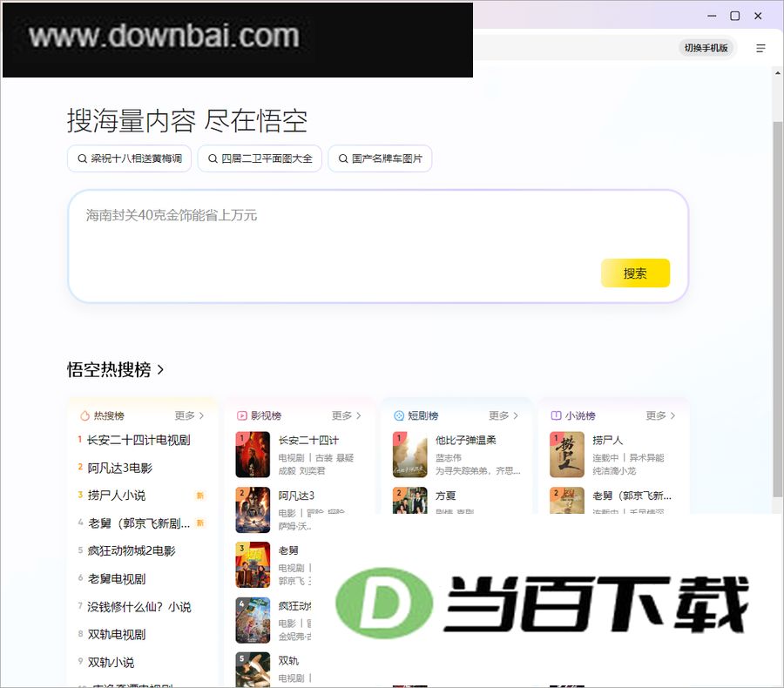Screen dimensions: 784x688
Task: Click the vertical page scrollbar
Action: point(778,309)
